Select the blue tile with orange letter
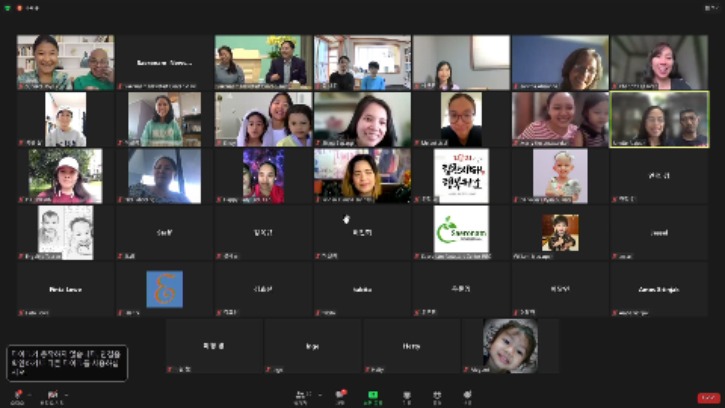 [164, 289]
